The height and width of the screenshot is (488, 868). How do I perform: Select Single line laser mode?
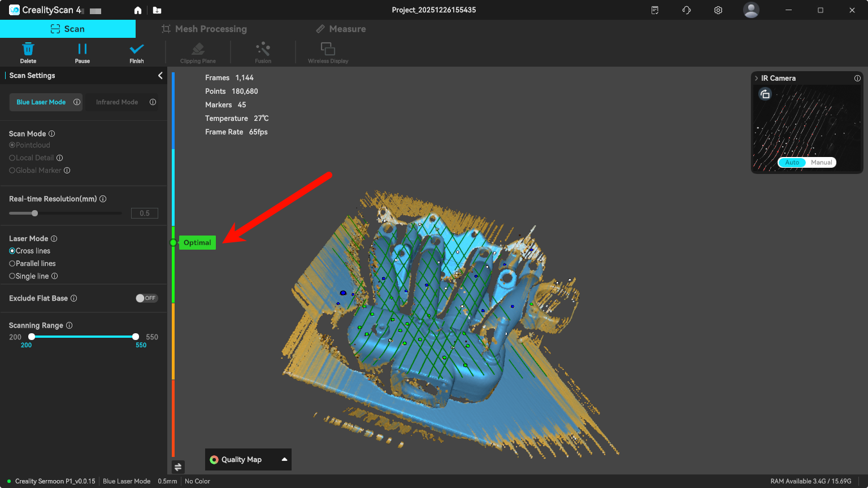click(12, 276)
